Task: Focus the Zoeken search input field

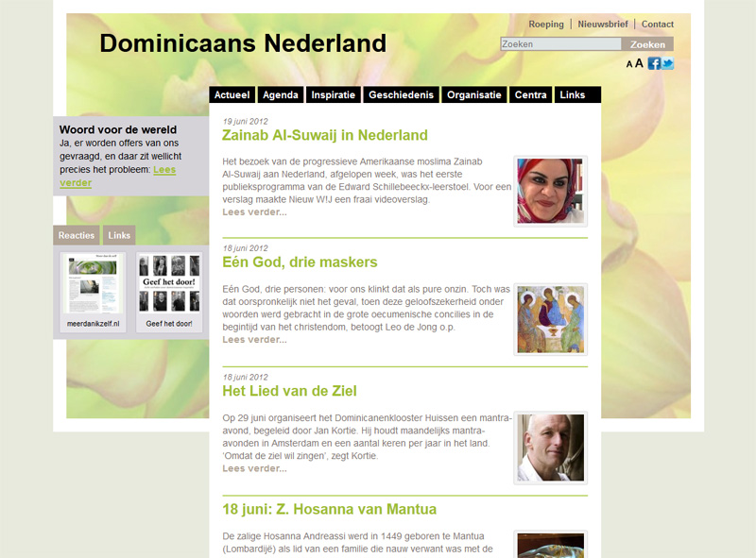Action: (x=560, y=44)
